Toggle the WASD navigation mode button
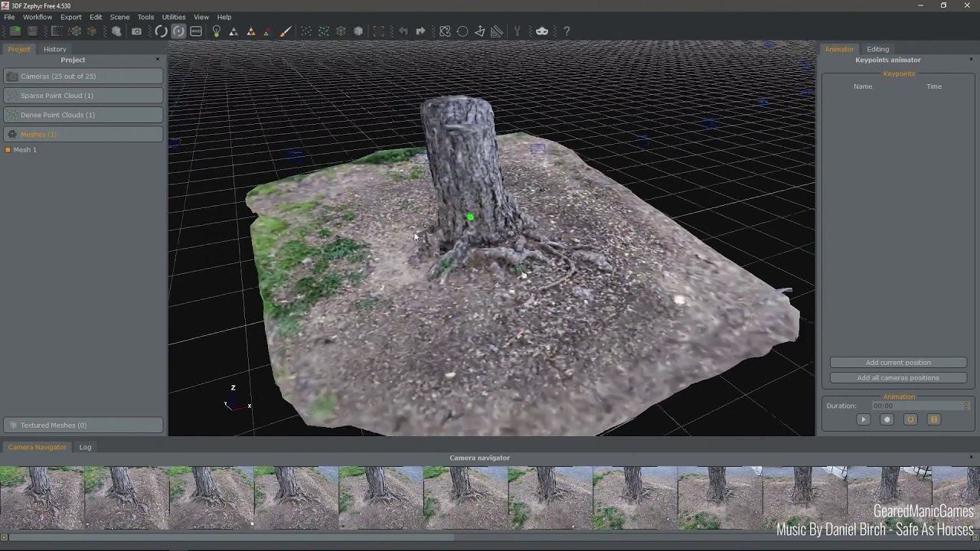 196,31
